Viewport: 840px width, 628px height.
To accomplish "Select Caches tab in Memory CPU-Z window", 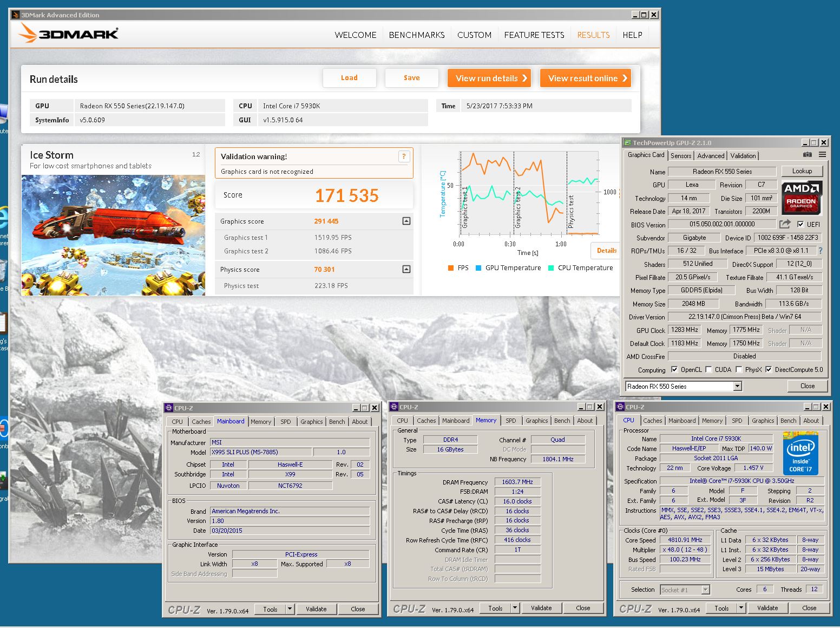I will coord(426,420).
